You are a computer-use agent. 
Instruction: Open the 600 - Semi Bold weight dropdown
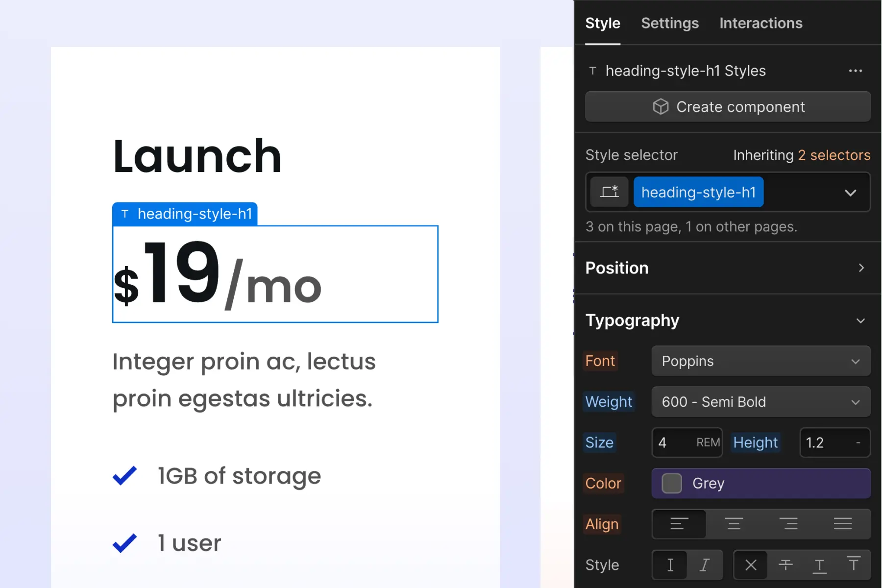click(761, 402)
